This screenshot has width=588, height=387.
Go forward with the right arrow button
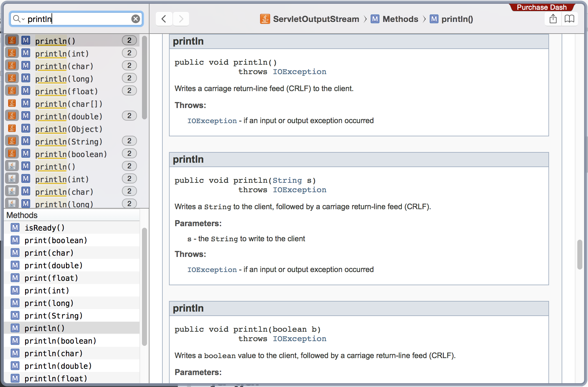pyautogui.click(x=181, y=19)
